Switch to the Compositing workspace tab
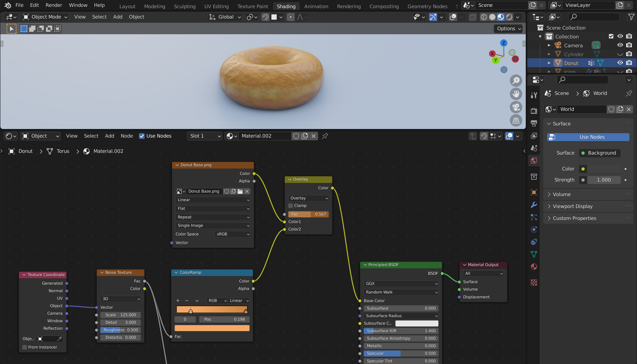The image size is (637, 364). click(x=384, y=6)
